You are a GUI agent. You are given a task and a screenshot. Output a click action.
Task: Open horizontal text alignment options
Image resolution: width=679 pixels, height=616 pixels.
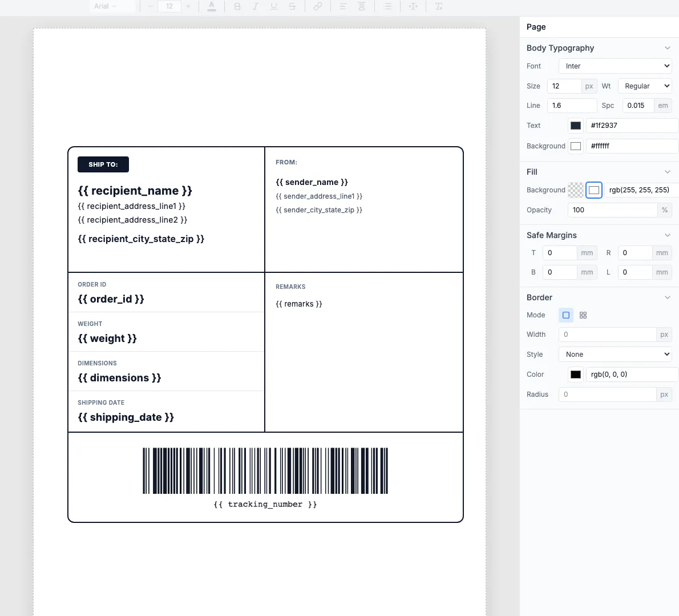click(x=343, y=6)
